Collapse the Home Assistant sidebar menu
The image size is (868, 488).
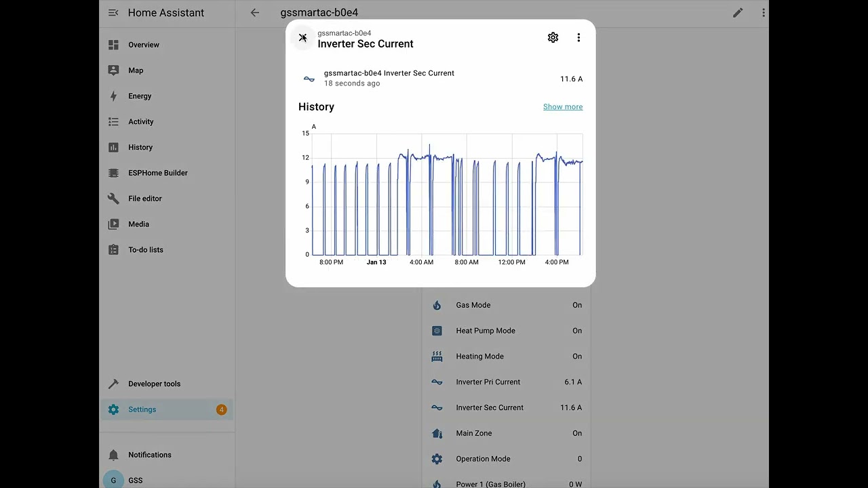click(x=113, y=13)
